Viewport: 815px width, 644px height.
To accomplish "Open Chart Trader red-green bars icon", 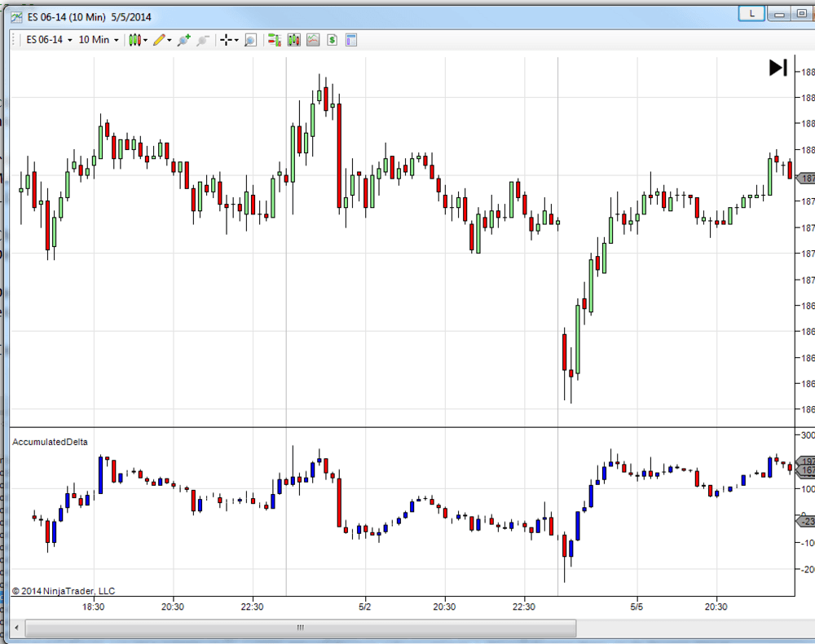I will coord(274,39).
